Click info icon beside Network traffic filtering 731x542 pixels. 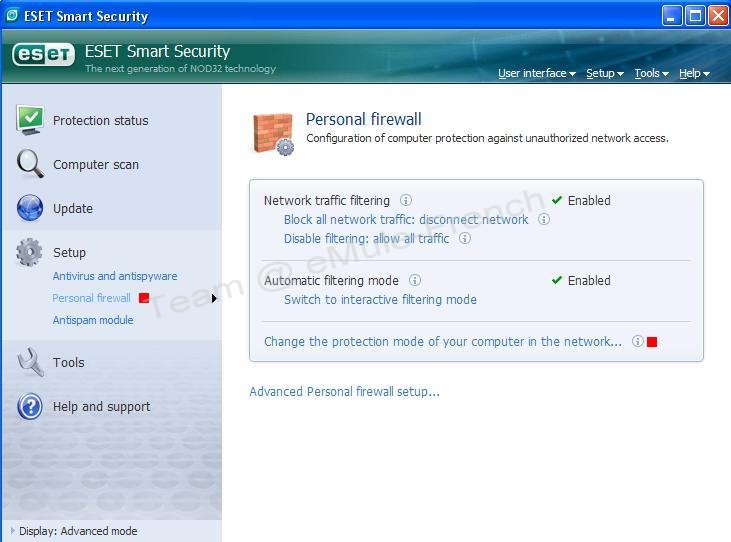[x=406, y=200]
